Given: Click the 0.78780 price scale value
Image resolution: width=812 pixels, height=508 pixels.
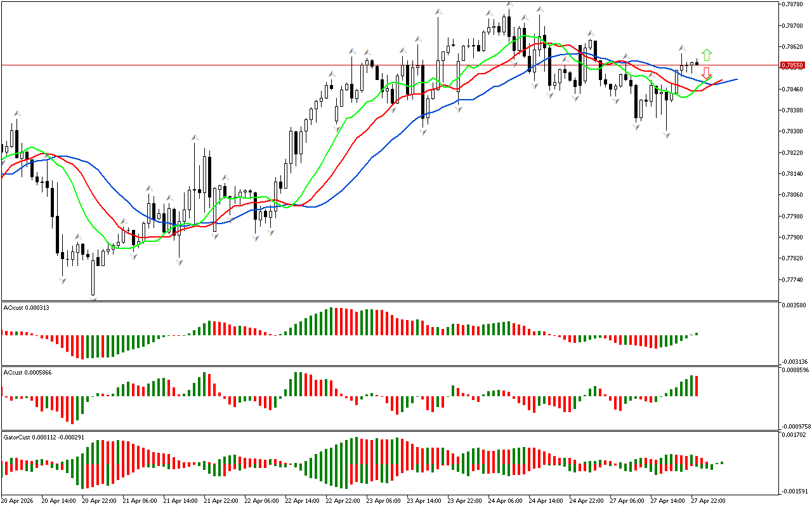Looking at the screenshot, I should pos(794,4).
